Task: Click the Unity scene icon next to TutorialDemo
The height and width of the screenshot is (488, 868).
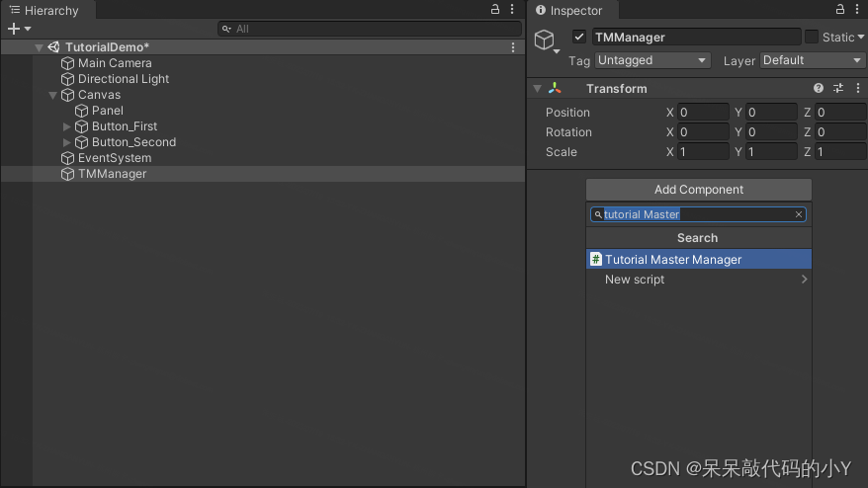Action: pos(53,47)
